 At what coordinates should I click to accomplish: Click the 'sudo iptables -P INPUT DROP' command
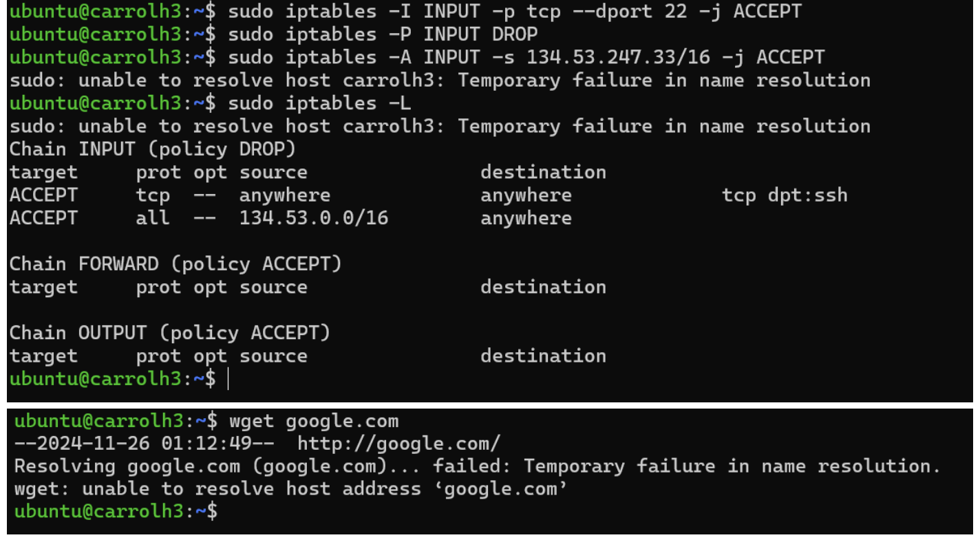pyautogui.click(x=383, y=34)
